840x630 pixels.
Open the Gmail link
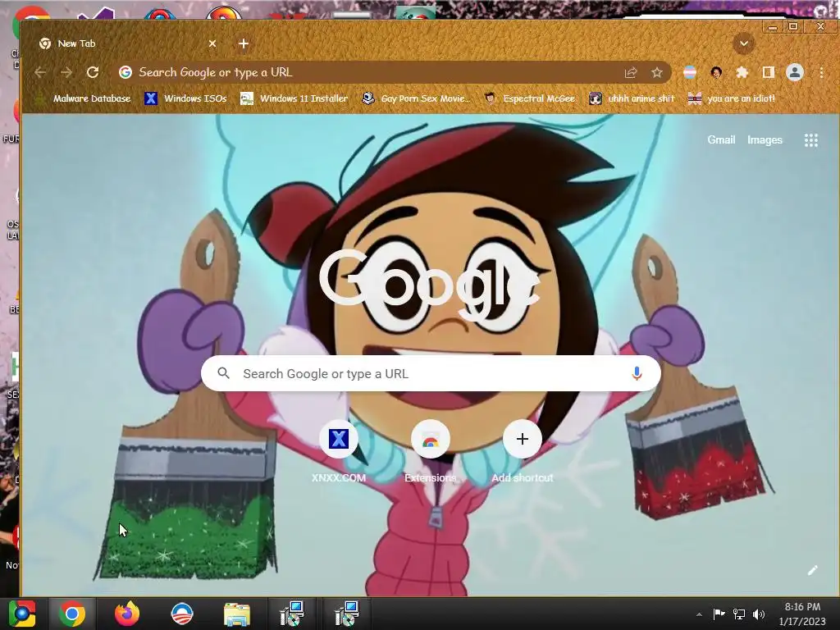click(x=721, y=139)
